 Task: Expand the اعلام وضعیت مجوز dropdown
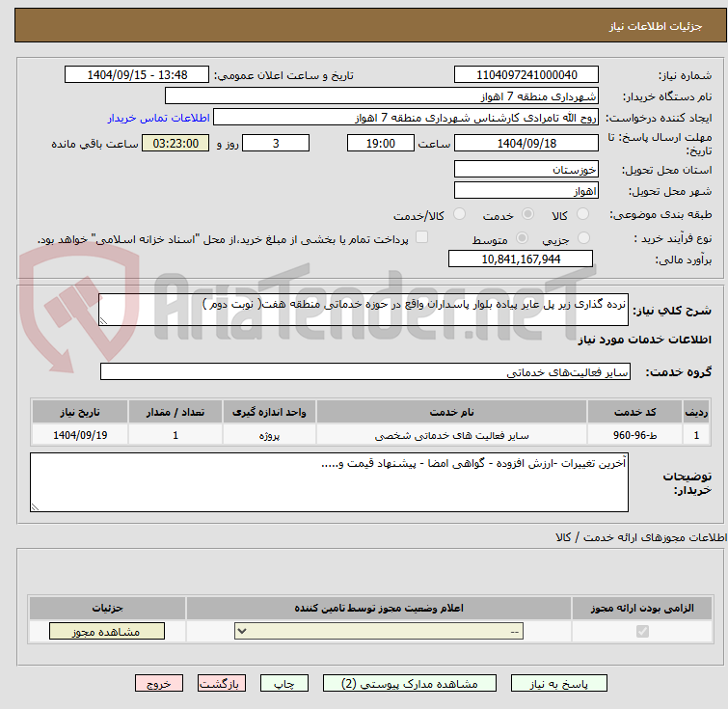[379, 632]
